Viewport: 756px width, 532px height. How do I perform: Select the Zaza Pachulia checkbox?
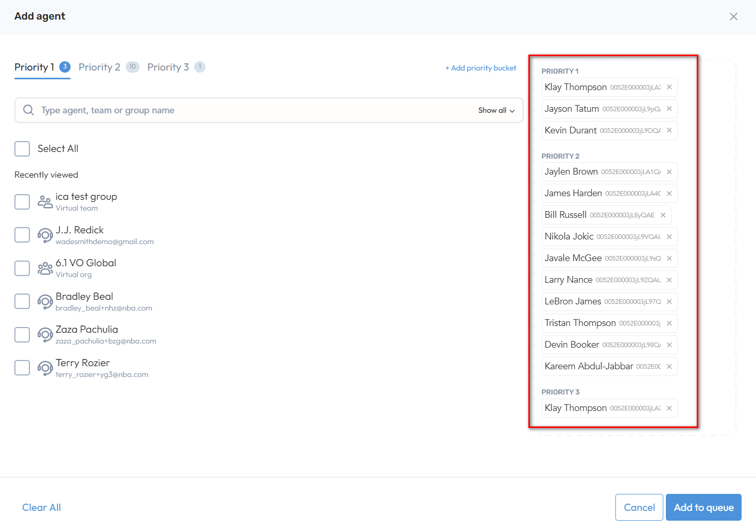tap(22, 335)
